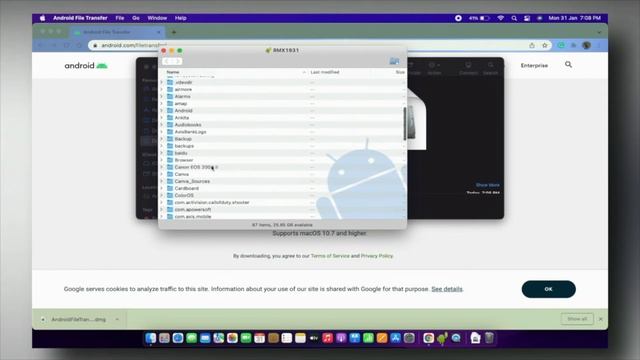This screenshot has height=360, width=640.
Task: Select the Ankita folder row
Action: pyautogui.click(x=282, y=118)
